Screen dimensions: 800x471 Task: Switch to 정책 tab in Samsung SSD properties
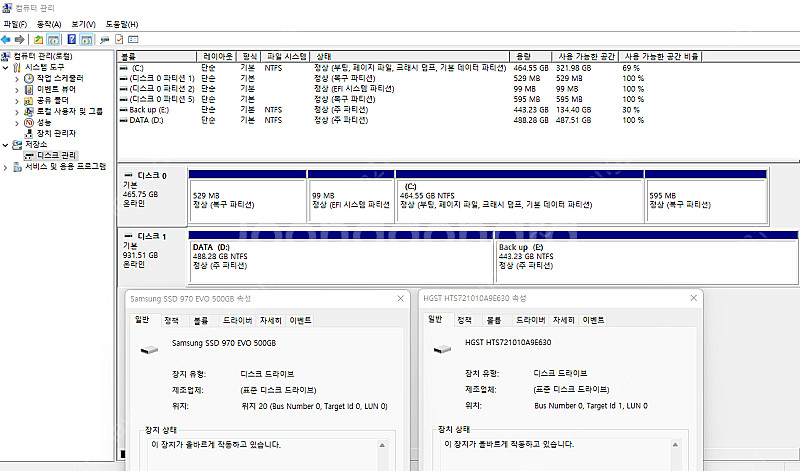coord(171,320)
